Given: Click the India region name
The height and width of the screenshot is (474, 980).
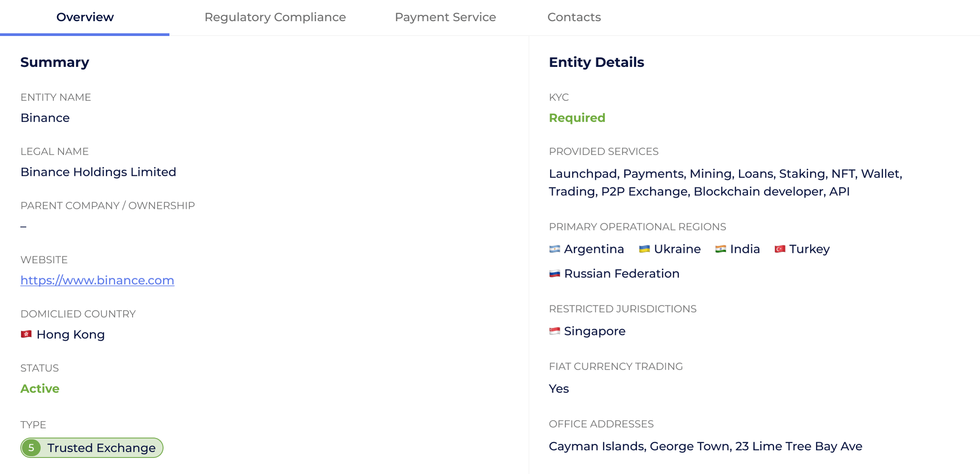Looking at the screenshot, I should click(x=745, y=249).
